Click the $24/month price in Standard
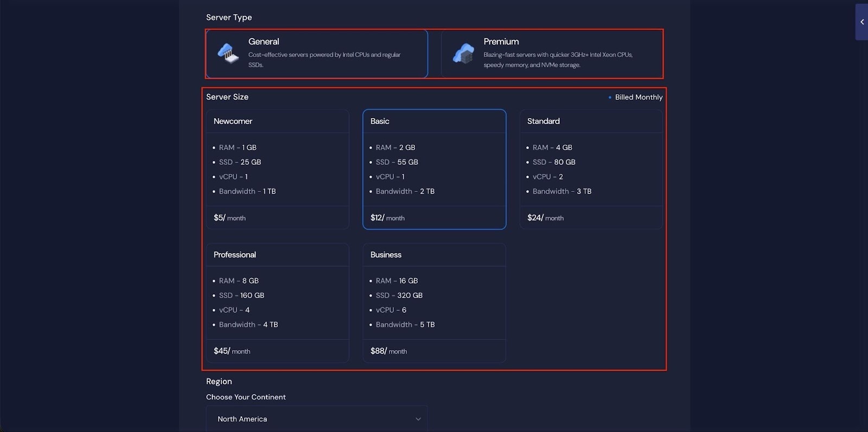The height and width of the screenshot is (432, 868). tap(545, 218)
